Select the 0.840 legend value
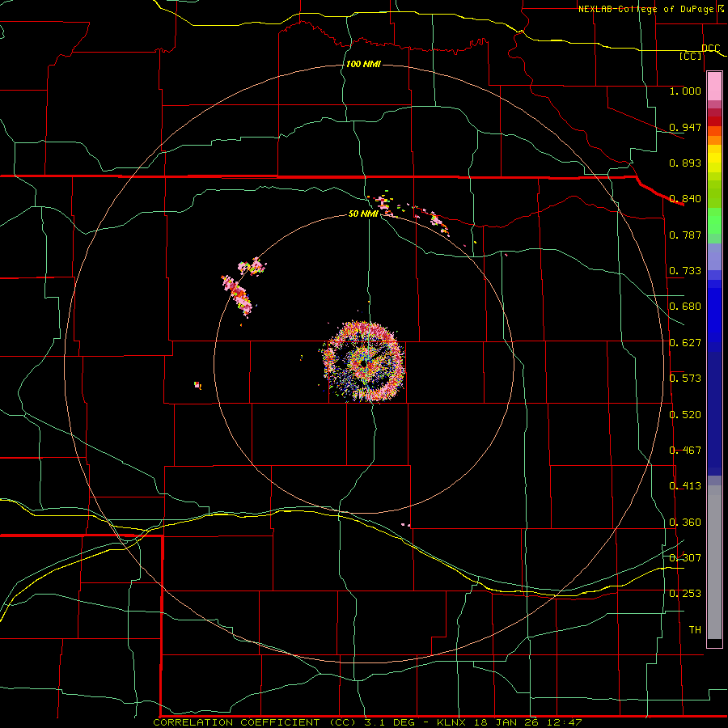This screenshot has height=728, width=728. coord(685,199)
